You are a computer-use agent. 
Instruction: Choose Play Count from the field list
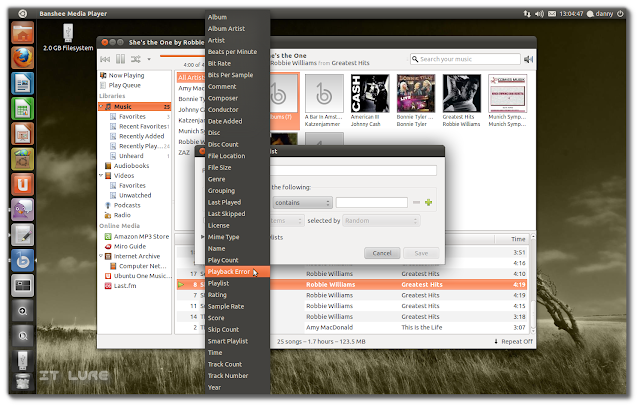pos(237,260)
